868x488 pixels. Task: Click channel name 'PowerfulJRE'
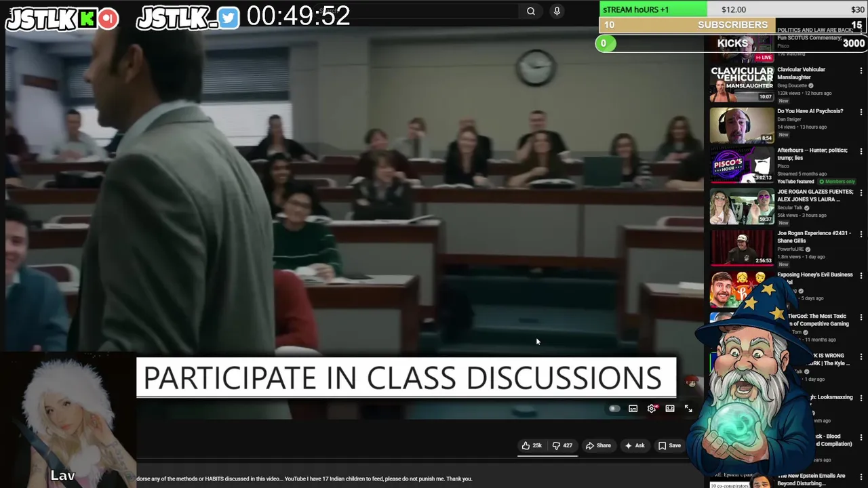coord(791,249)
